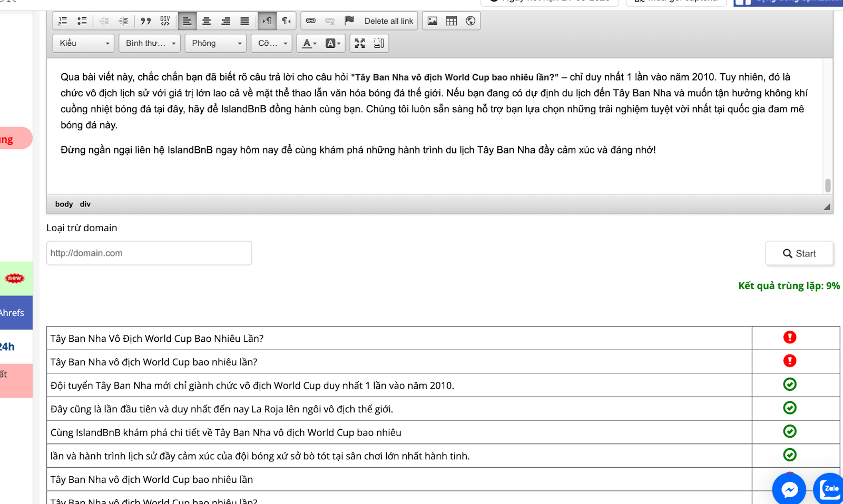Open the Bình thường format dropdown
This screenshot has height=504, width=843.
pos(150,43)
